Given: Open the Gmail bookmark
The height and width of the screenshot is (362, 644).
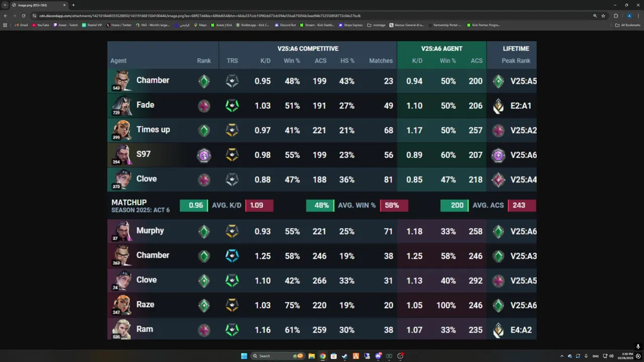Looking at the screenshot, I should point(21,25).
